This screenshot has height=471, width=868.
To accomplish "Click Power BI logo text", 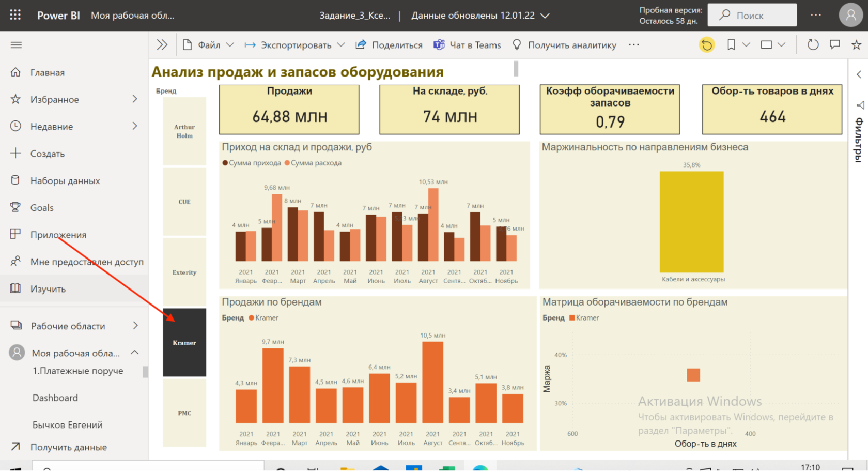I will click(58, 16).
